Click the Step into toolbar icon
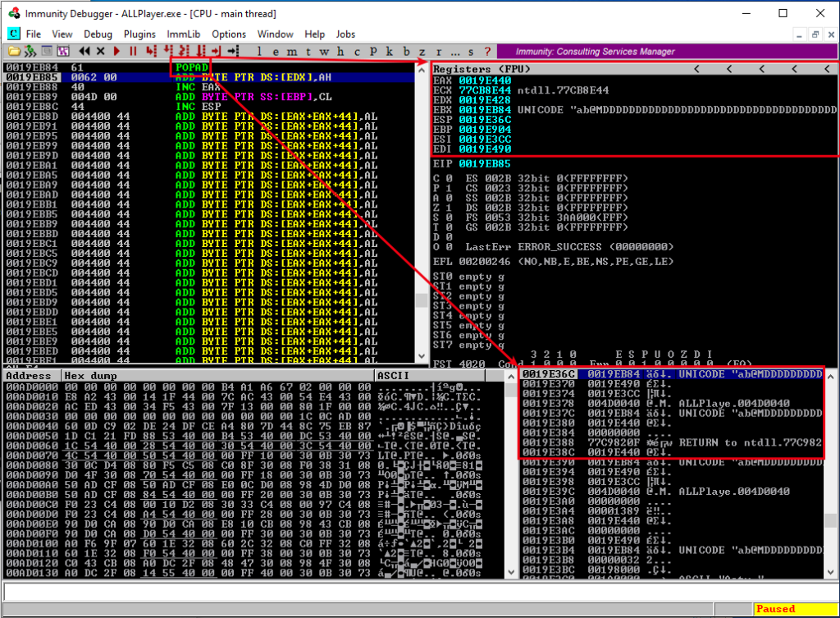The height and width of the screenshot is (618, 840). [x=152, y=51]
